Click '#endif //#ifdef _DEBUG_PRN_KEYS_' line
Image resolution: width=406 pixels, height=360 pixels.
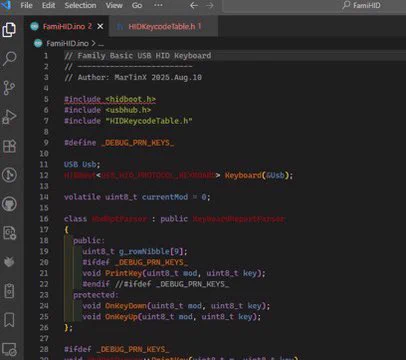pyautogui.click(x=156, y=284)
